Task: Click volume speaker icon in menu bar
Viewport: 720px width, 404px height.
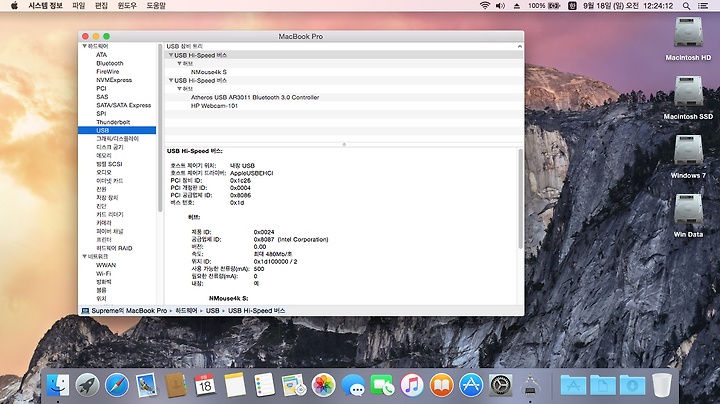Action: click(x=501, y=6)
